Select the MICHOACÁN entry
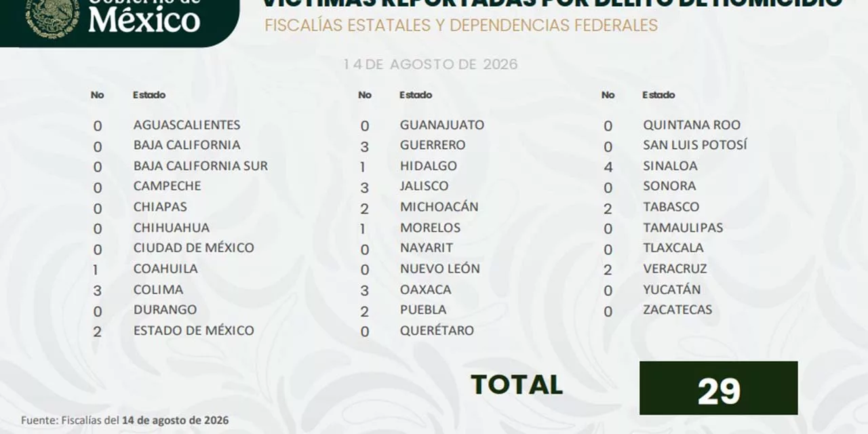868x434 pixels. coord(439,207)
